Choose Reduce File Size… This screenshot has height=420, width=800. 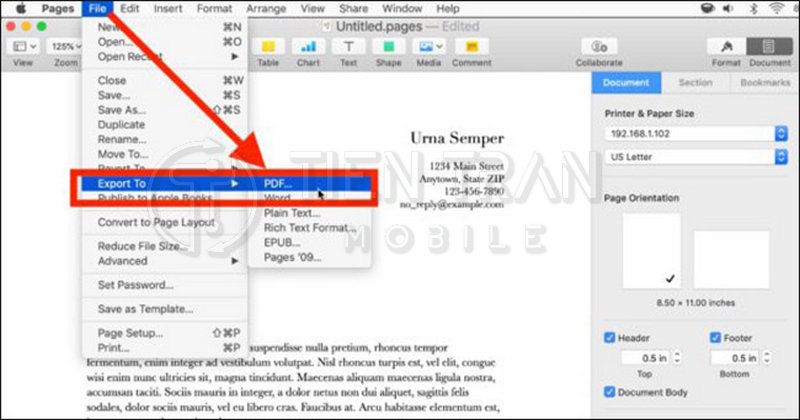point(165,246)
